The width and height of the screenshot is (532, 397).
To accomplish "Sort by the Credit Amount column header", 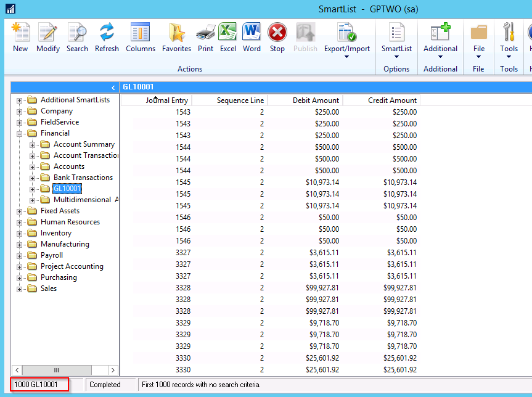I will point(382,100).
